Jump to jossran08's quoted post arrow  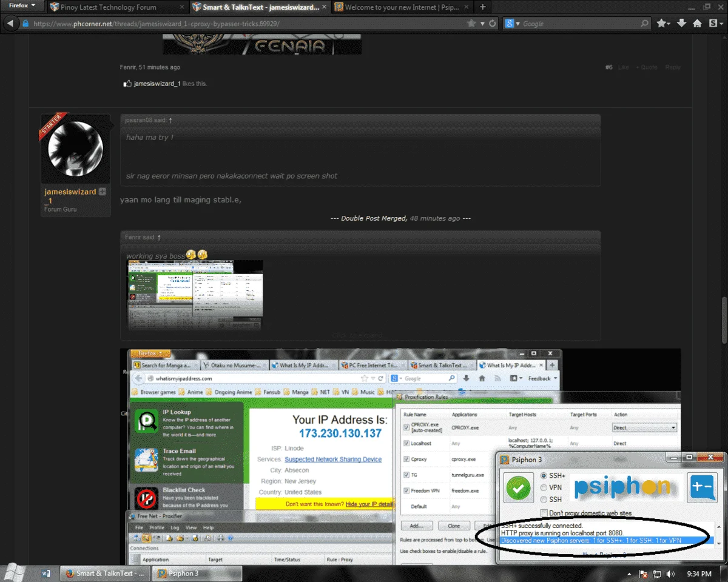coord(170,120)
